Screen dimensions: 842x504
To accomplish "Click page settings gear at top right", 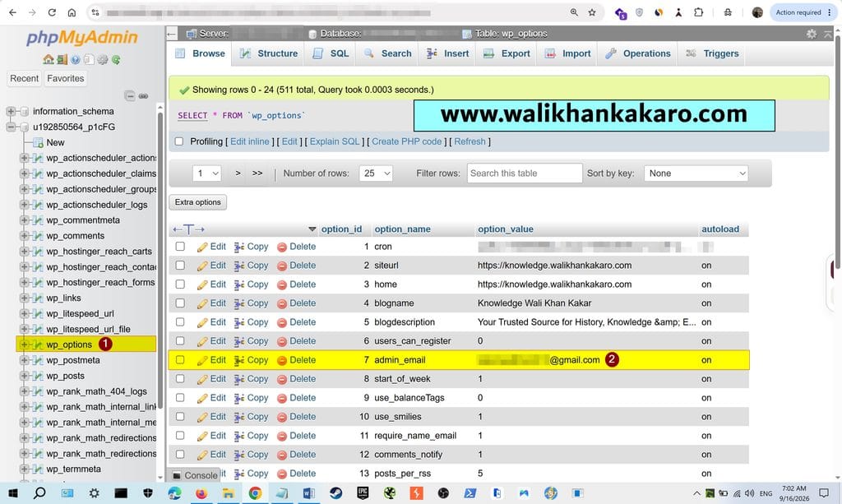I will tap(812, 34).
